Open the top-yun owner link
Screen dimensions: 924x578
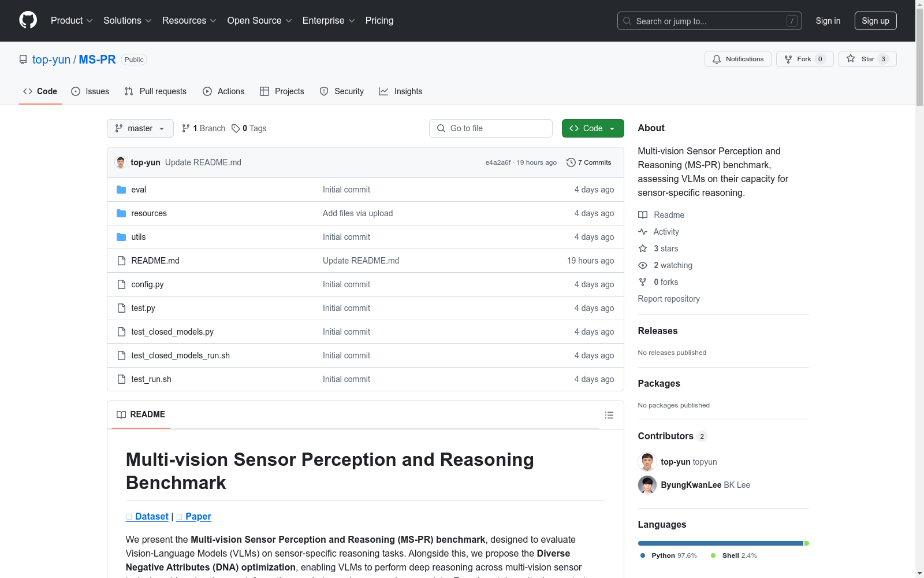pos(51,60)
